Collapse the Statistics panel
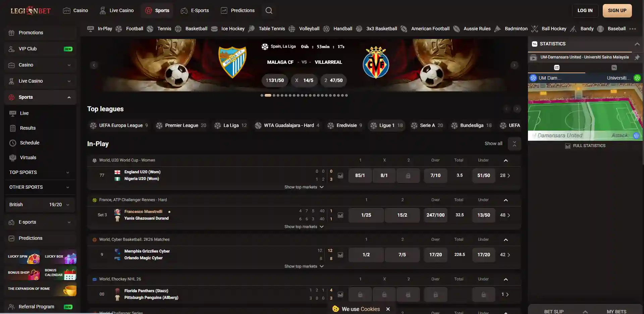The image size is (644, 314). (637, 44)
